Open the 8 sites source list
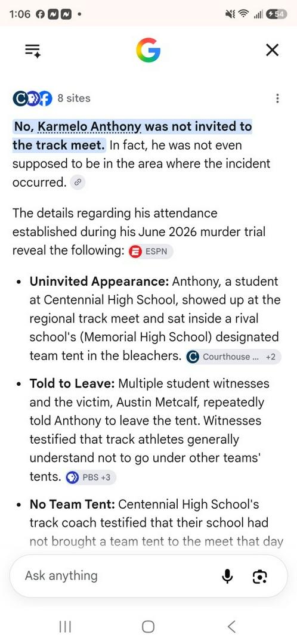The width and height of the screenshot is (297, 644). [74, 98]
